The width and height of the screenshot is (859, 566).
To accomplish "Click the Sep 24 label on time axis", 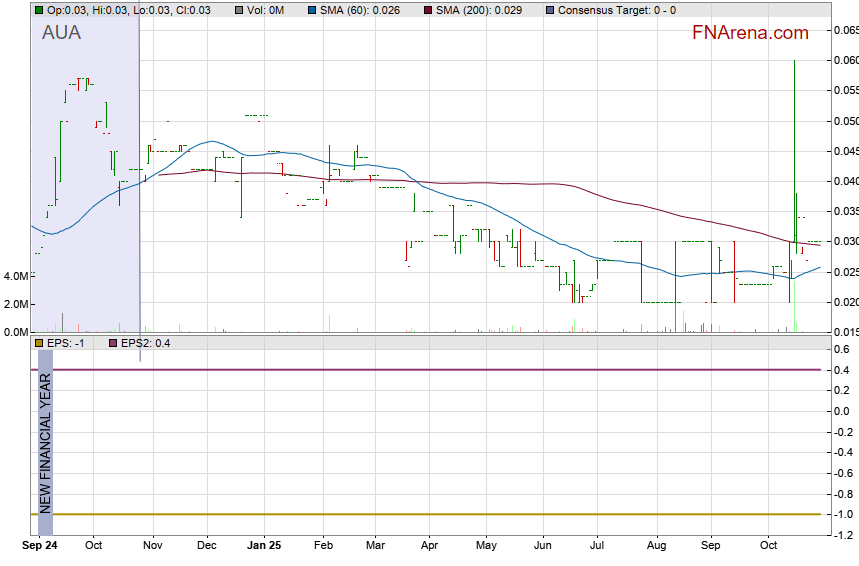I will (x=40, y=547).
